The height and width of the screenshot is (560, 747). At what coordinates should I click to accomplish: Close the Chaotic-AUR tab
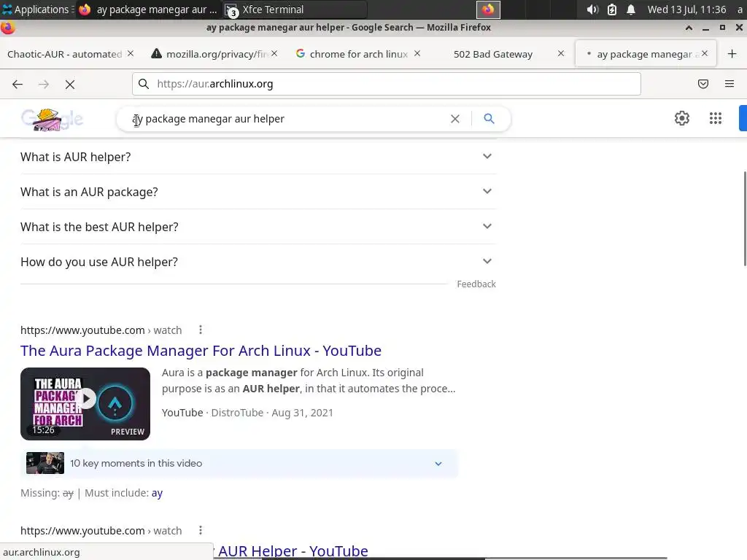[131, 54]
